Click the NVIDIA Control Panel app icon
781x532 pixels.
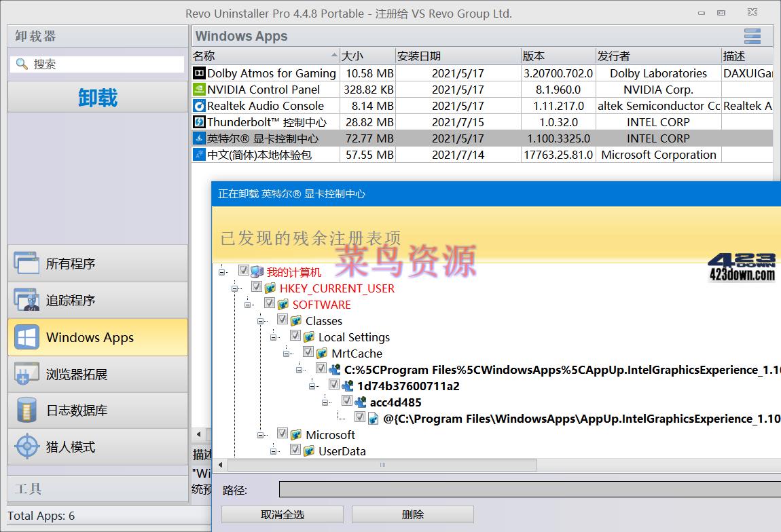pyautogui.click(x=198, y=89)
